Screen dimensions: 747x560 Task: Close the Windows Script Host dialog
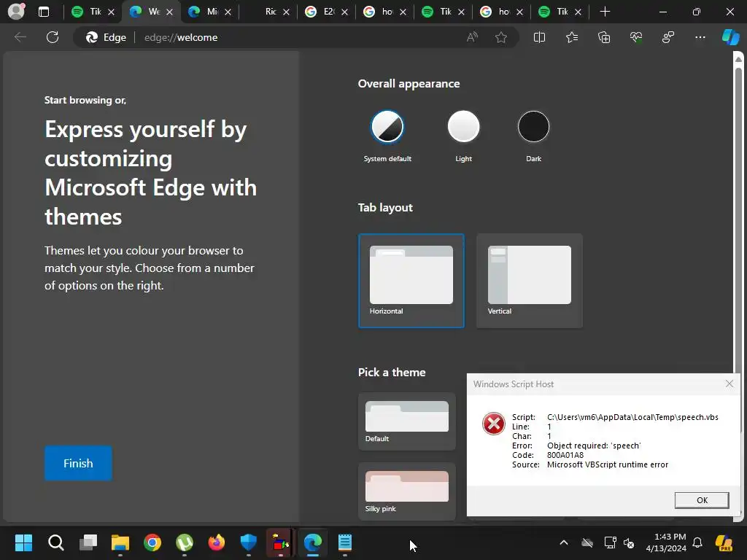point(729,384)
